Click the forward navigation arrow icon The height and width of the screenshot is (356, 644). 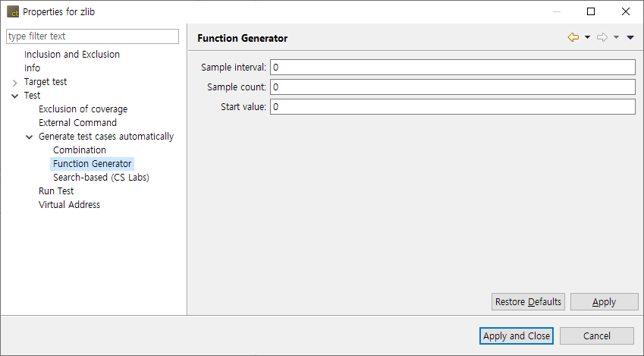coord(602,38)
